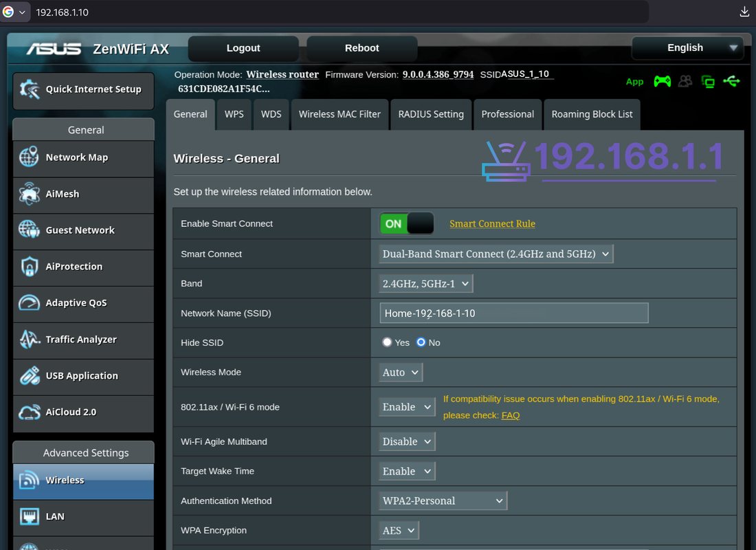Screen dimensions: 756x550
Task: Click the green game controller status icon
Action: [x=662, y=81]
